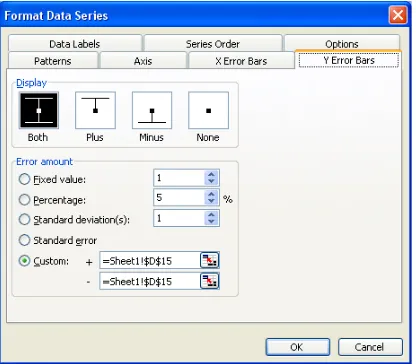Select the Y Error Bars tab
The height and width of the screenshot is (364, 416).
349,60
